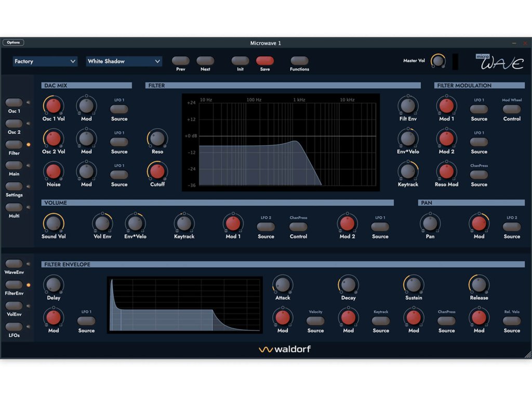Show the WaveEnv envelope page
The width and height of the screenshot is (532, 399).
pyautogui.click(x=14, y=263)
